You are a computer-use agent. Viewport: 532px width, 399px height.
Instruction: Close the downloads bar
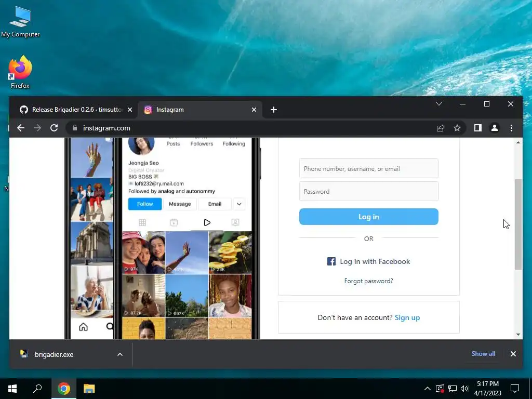coord(513,354)
